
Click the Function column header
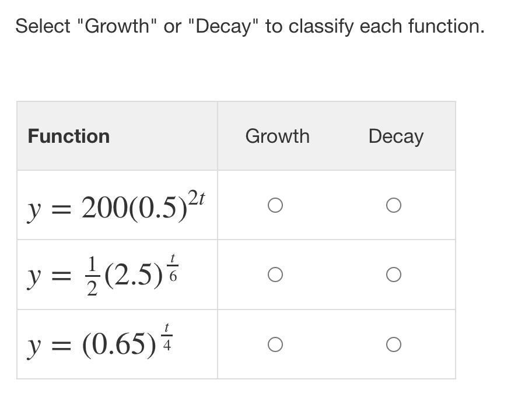[69, 136]
